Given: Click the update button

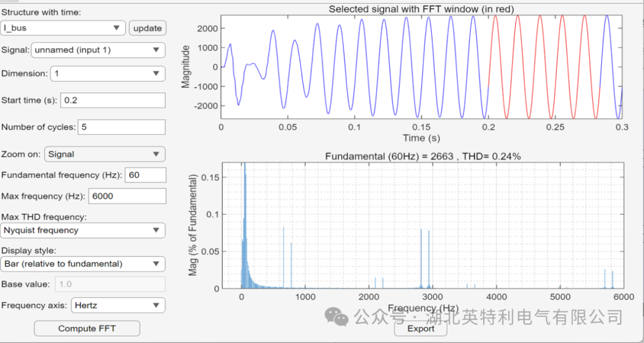Looking at the screenshot, I should click(x=147, y=28).
